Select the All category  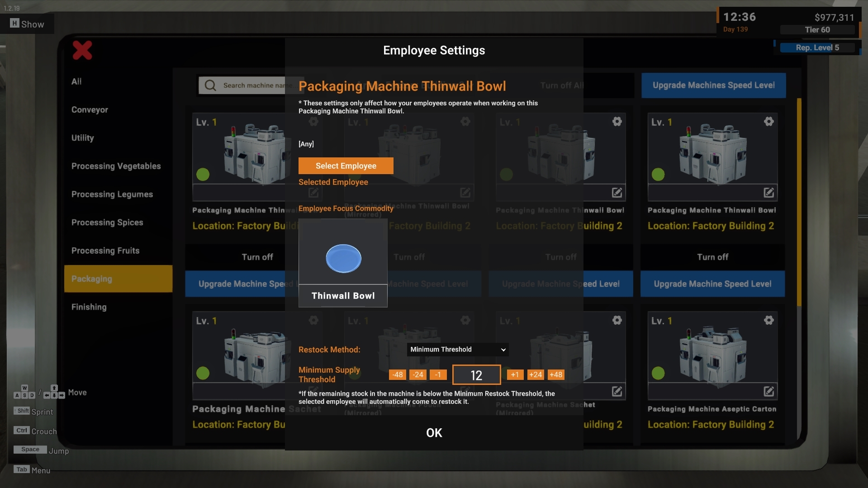coord(76,81)
